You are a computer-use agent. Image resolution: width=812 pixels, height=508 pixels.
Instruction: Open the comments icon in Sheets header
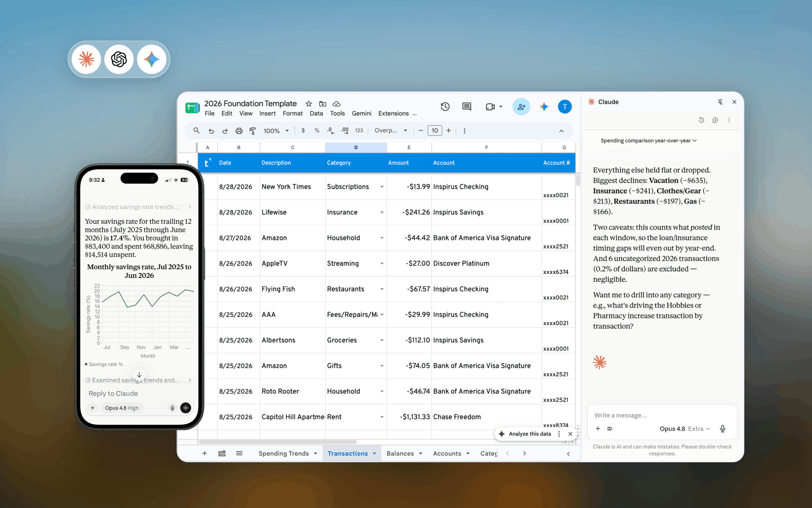pyautogui.click(x=466, y=106)
